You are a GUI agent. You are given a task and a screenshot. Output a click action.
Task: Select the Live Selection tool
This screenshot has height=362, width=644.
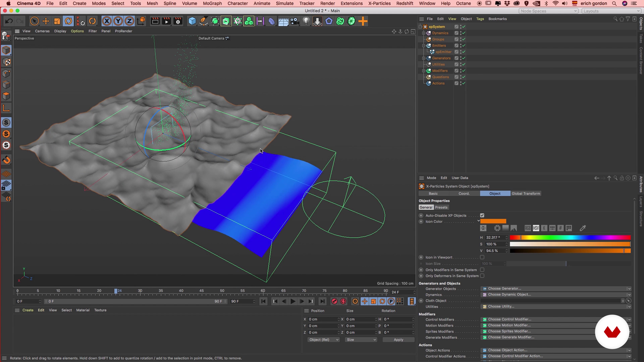click(x=34, y=21)
